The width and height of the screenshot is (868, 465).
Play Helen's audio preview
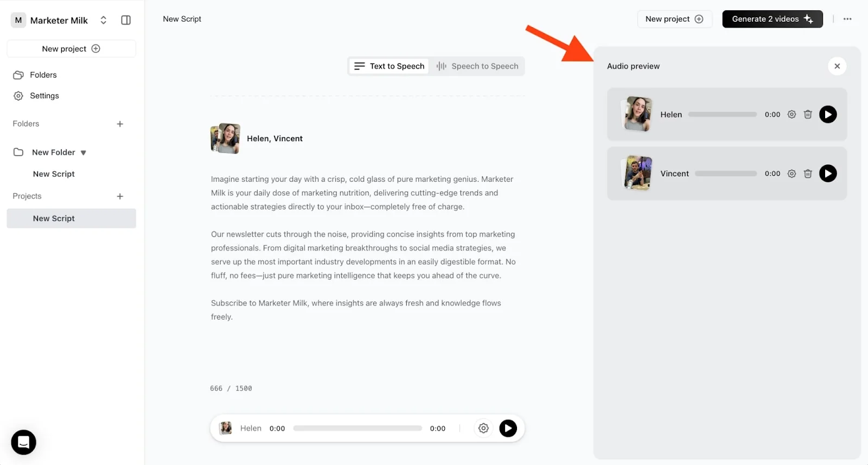(x=828, y=114)
